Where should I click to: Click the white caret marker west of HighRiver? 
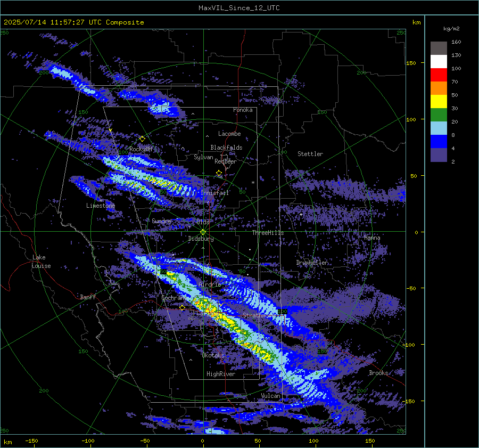[191, 360]
